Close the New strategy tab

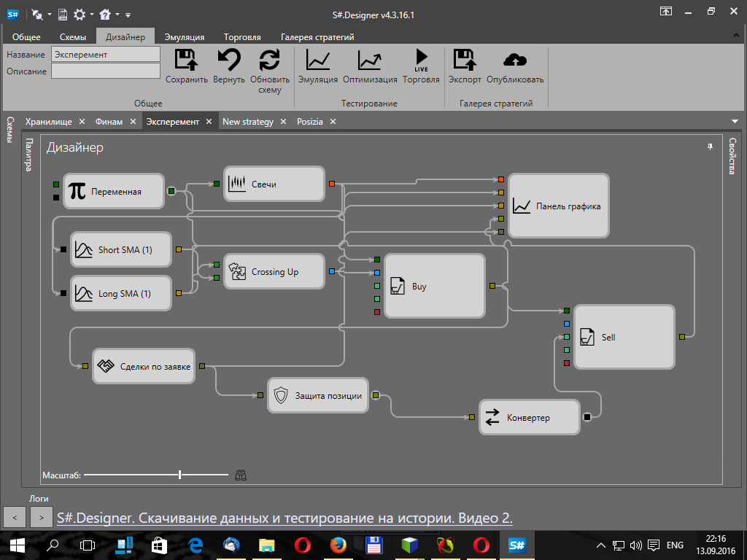coord(284,122)
